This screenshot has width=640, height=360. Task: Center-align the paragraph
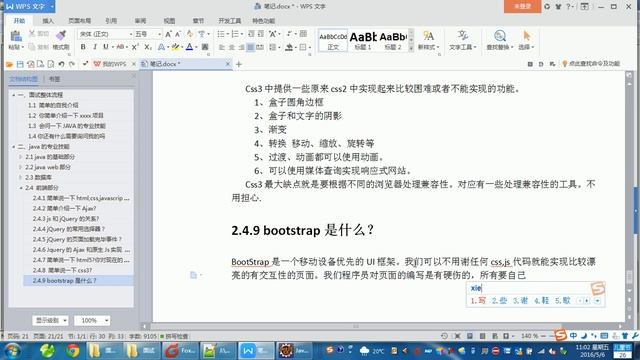coord(231,47)
